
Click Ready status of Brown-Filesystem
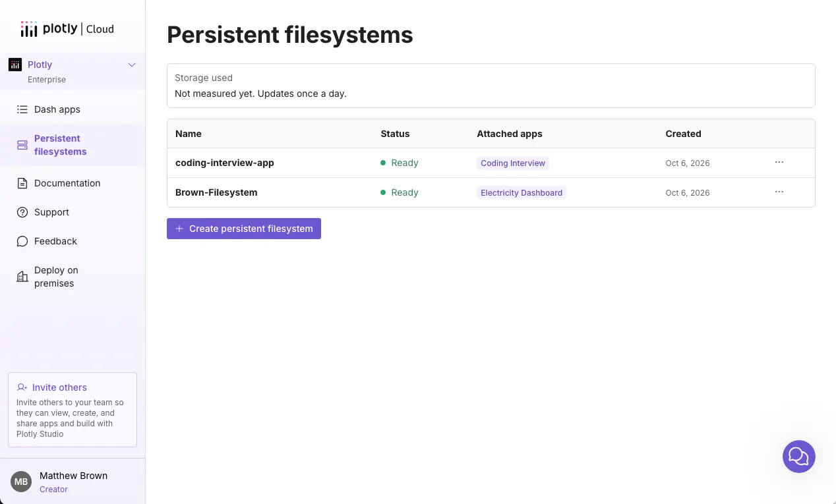[x=405, y=192]
